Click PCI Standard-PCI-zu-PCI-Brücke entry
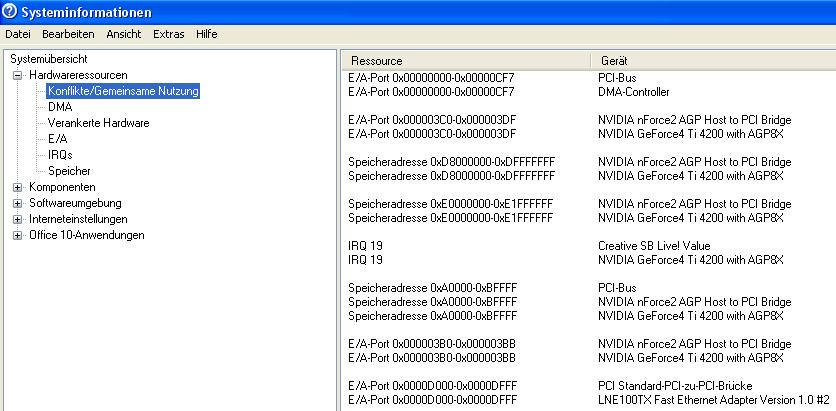This screenshot has width=836, height=411. 676,386
